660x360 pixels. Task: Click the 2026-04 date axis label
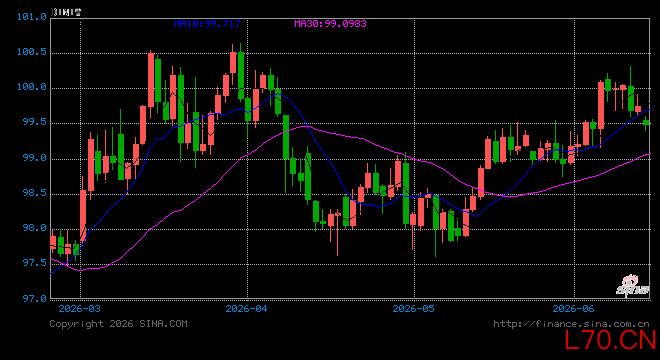[246, 309]
